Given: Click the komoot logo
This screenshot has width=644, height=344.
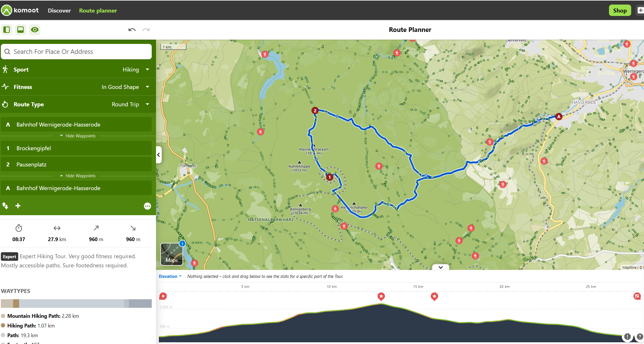Looking at the screenshot, I should (20, 10).
